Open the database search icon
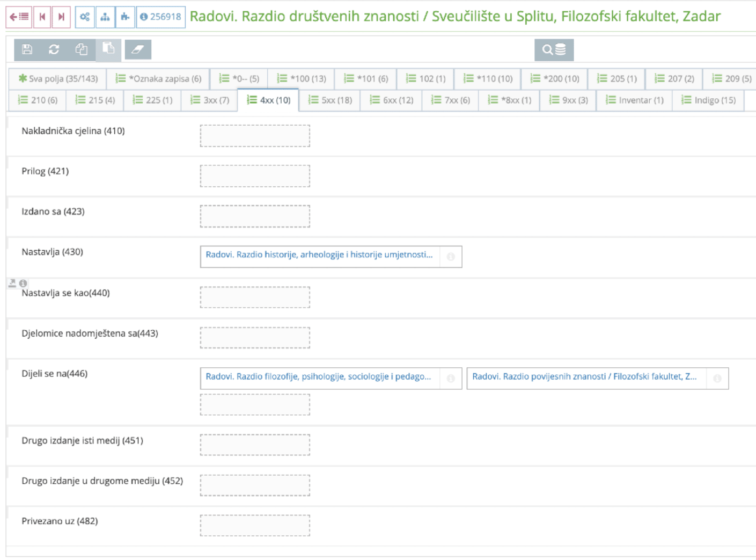 pyautogui.click(x=555, y=49)
